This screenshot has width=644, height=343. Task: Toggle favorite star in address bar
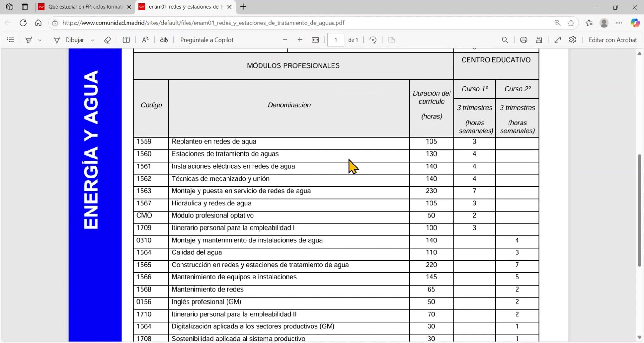pyautogui.click(x=571, y=23)
